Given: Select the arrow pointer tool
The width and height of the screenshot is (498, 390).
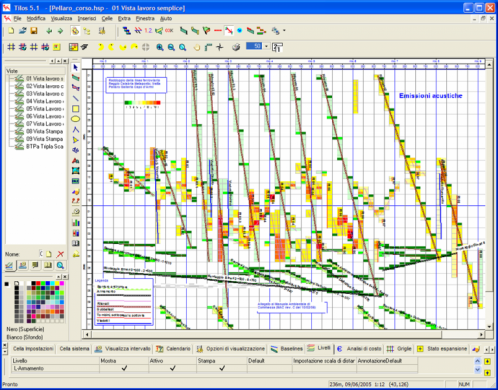Looking at the screenshot, I should coord(76,68).
